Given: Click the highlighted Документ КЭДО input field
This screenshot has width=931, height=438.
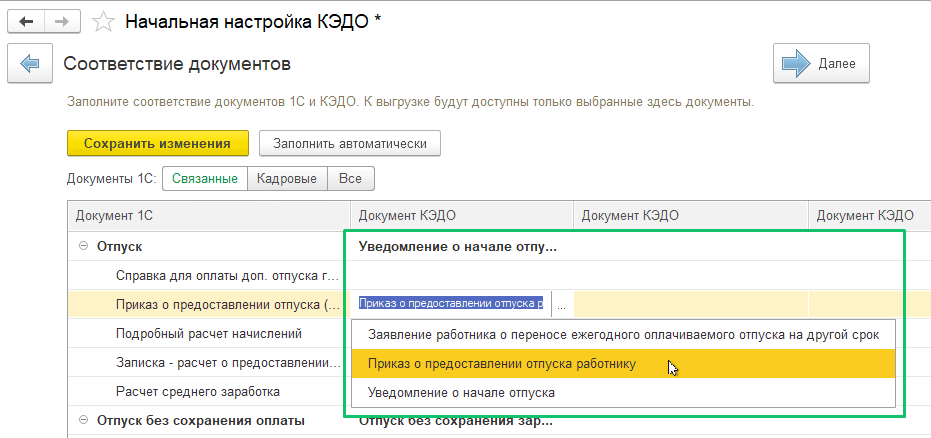Looking at the screenshot, I should click(x=454, y=304).
